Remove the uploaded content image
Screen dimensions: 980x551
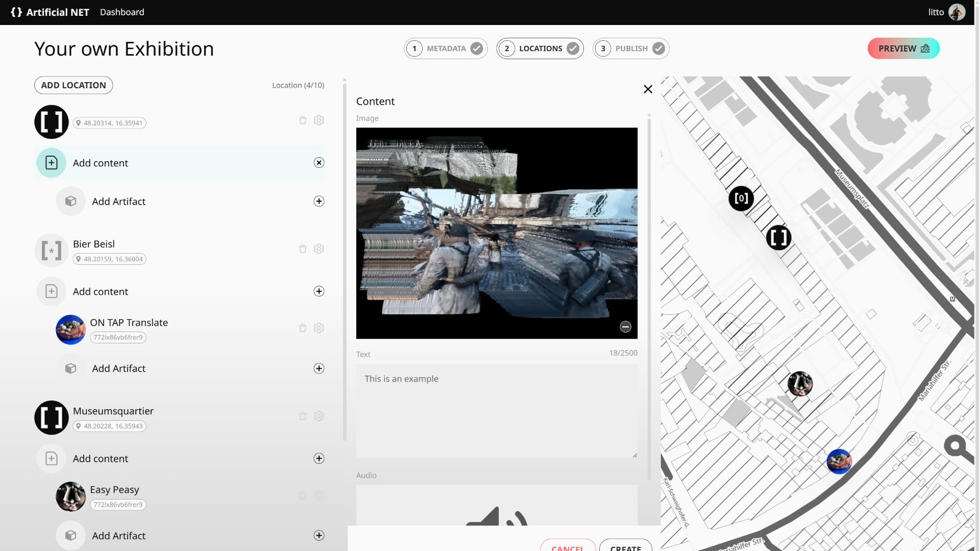[626, 327]
